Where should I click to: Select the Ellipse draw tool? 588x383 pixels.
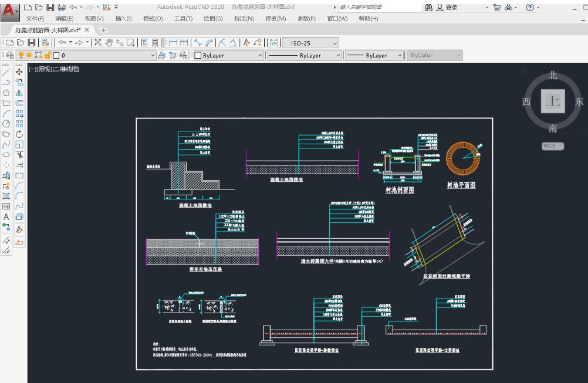[6, 155]
